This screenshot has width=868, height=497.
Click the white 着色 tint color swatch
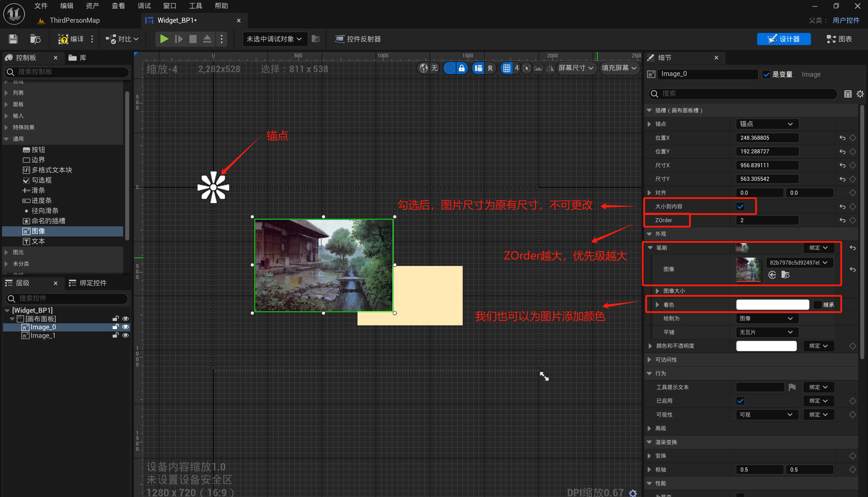772,305
